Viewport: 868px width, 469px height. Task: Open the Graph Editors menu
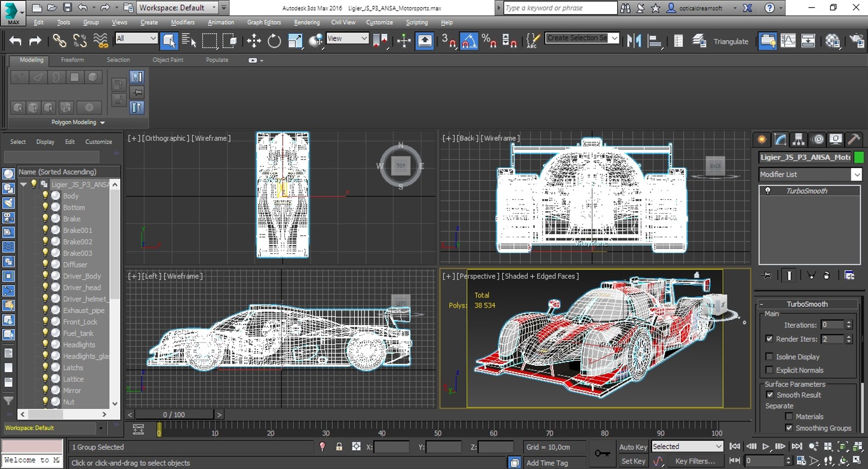click(264, 22)
